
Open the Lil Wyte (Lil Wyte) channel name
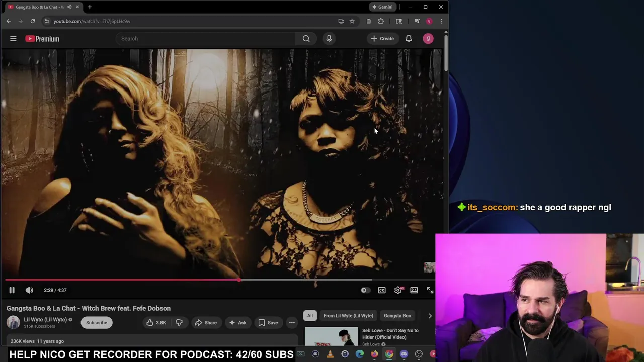pos(45,320)
